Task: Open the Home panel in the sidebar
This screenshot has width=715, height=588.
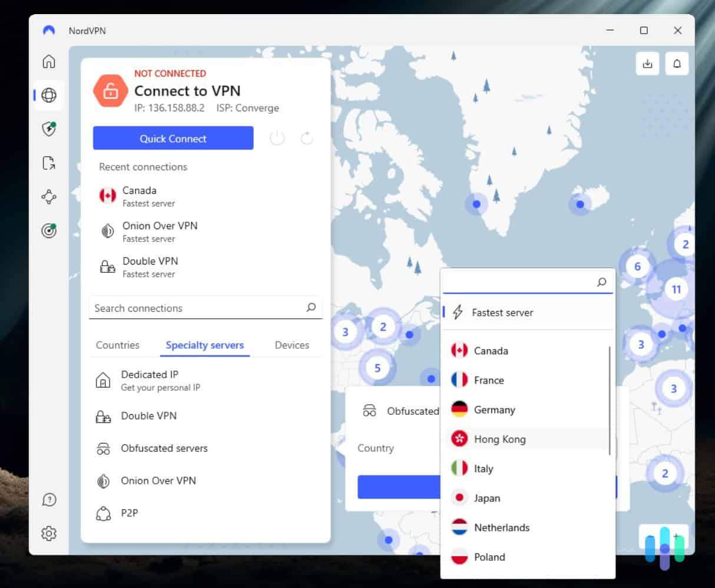Action: click(49, 61)
